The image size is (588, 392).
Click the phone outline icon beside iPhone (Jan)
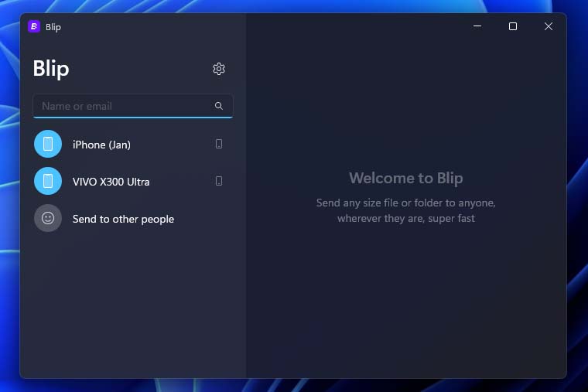coord(219,144)
